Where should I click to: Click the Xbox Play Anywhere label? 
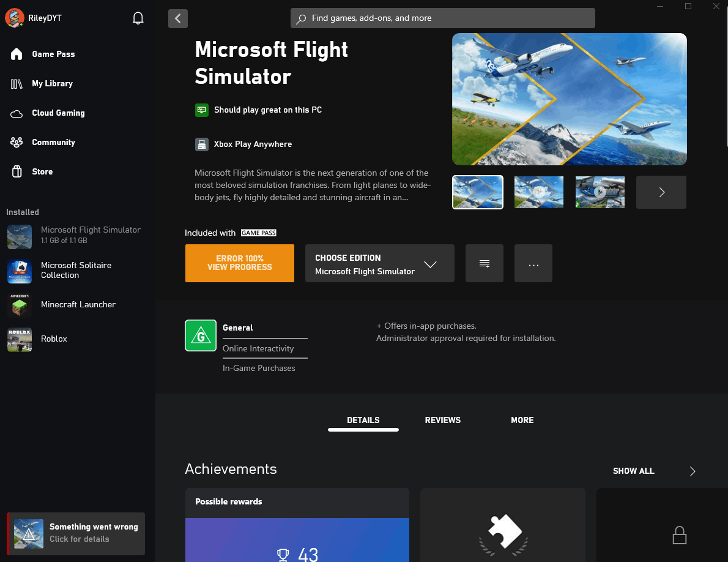tap(253, 144)
